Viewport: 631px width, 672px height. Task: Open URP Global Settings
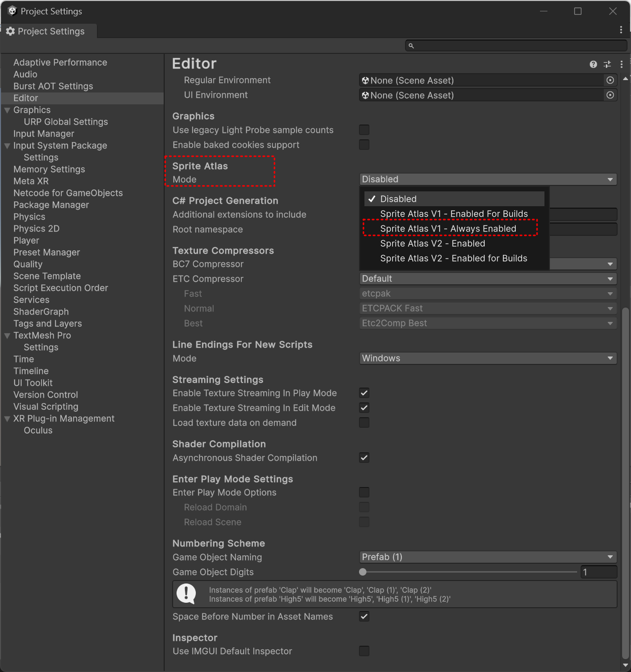[66, 122]
